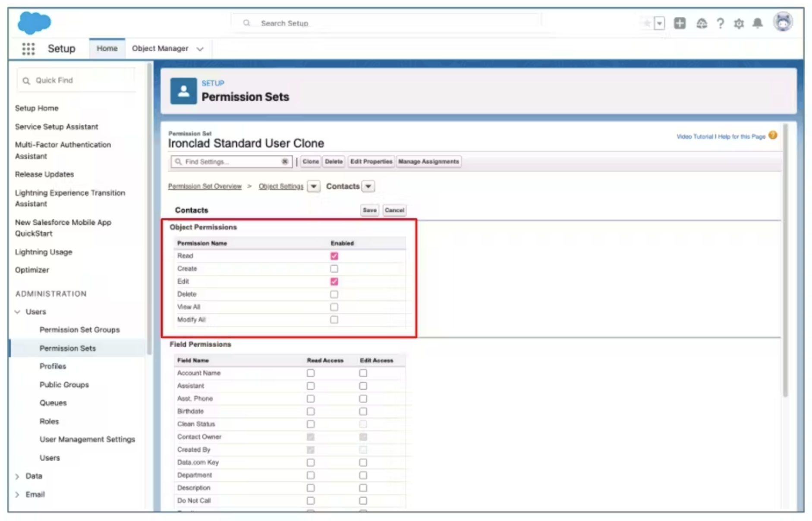The image size is (812, 521).
Task: Open Public Groups in sidebar
Action: click(64, 385)
